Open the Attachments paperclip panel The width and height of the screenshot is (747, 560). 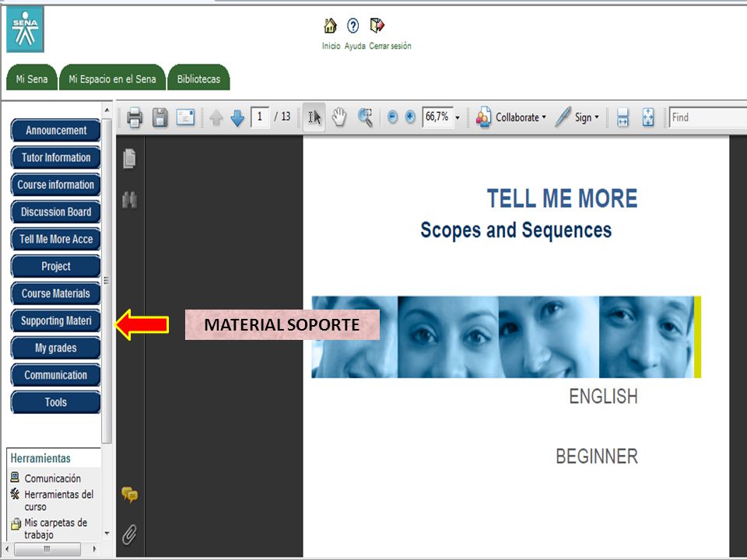coord(129,534)
